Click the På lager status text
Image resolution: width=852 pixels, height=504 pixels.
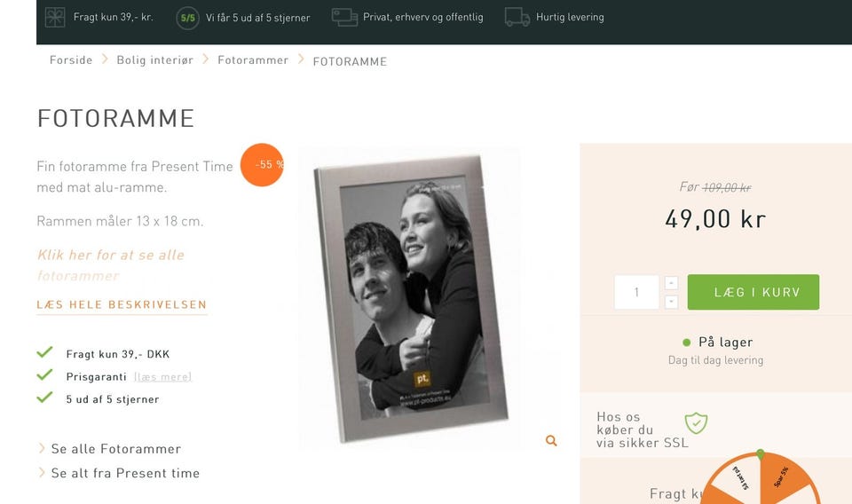click(725, 343)
